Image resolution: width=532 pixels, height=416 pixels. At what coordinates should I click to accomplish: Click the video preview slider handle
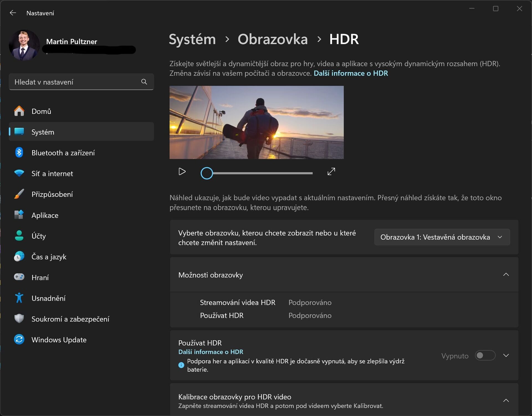[x=207, y=173]
